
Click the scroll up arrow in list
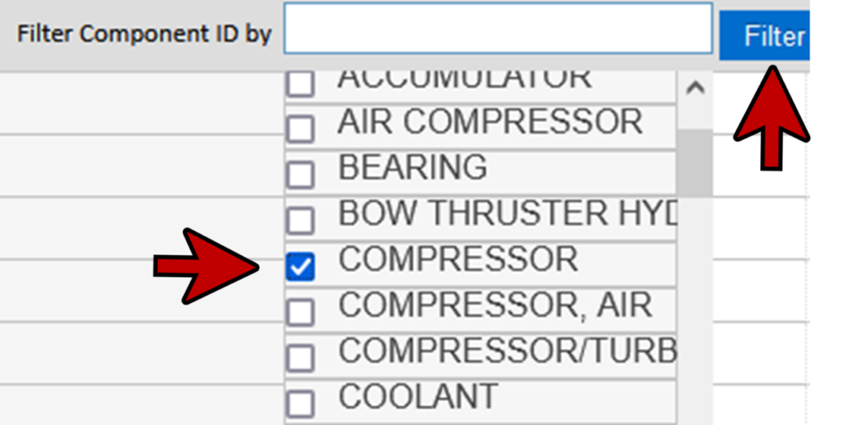click(x=695, y=88)
